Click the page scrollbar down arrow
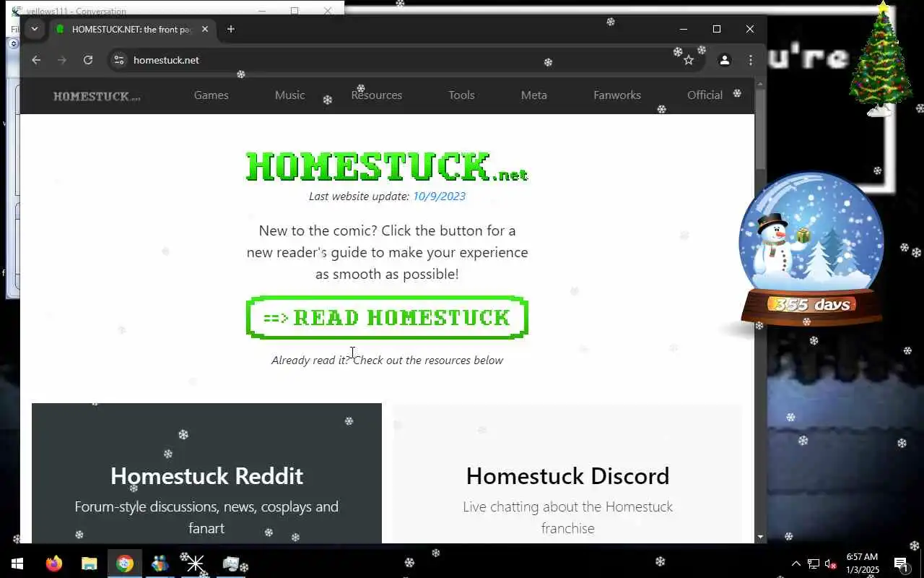 click(760, 538)
